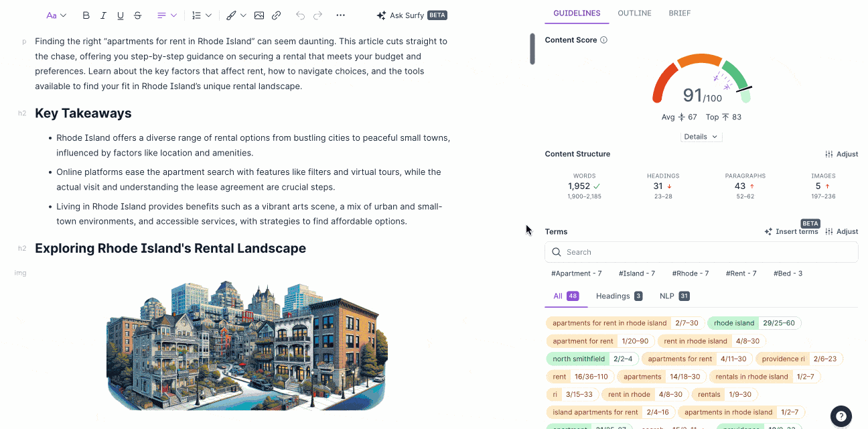Click the Content Score info icon
This screenshot has height=429, width=868.
[x=603, y=40]
